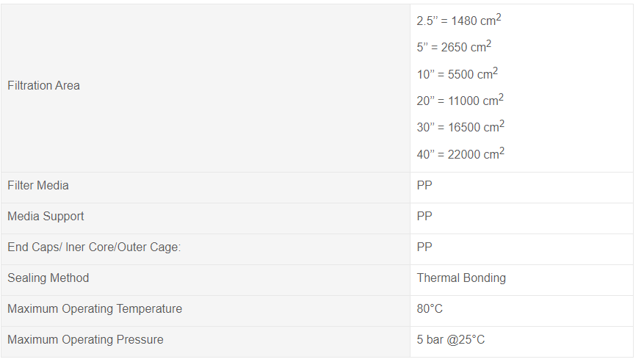The image size is (644, 362).
Task: Click the PP value for Filter Media
Action: point(424,185)
